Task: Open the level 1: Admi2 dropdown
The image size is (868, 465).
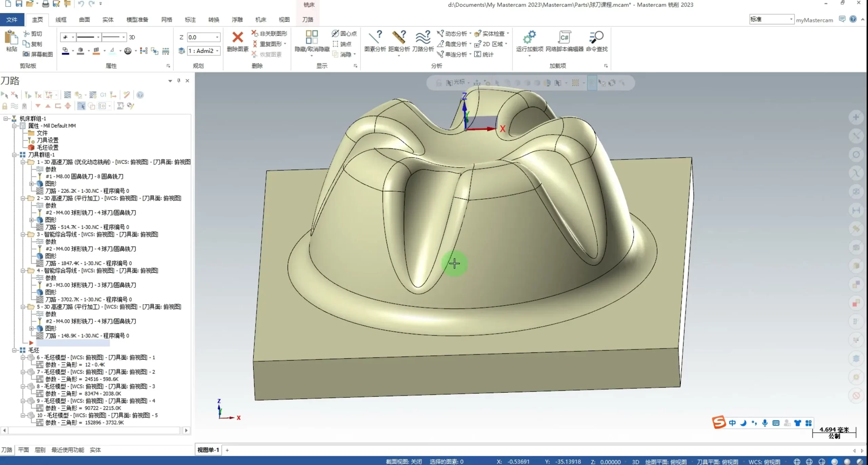Action: (x=217, y=51)
